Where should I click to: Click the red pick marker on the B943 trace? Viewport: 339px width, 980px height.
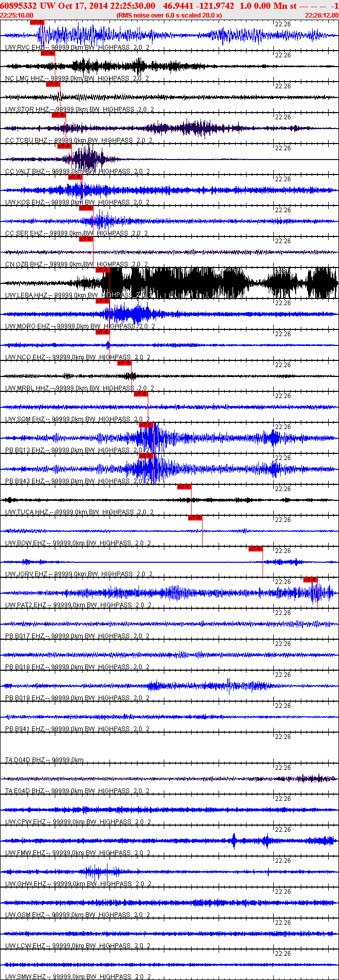pos(146,456)
